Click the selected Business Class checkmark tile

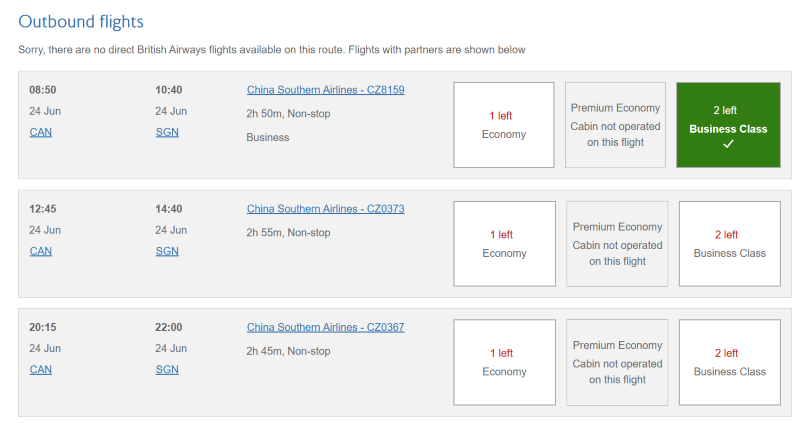point(727,125)
